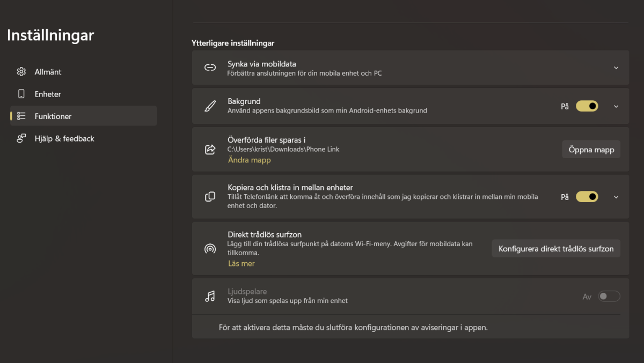Click the Enheter phone icon

click(21, 93)
